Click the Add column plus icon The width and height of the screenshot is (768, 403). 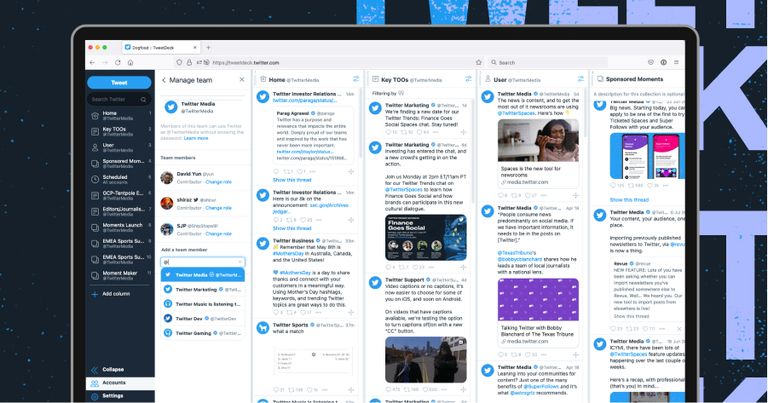coord(95,294)
